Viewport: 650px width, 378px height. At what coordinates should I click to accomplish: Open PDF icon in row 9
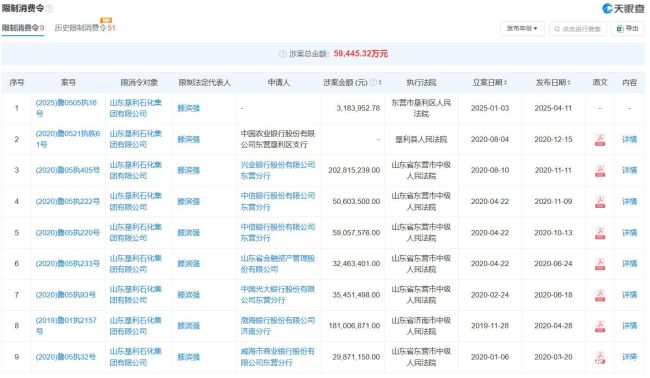click(x=599, y=357)
